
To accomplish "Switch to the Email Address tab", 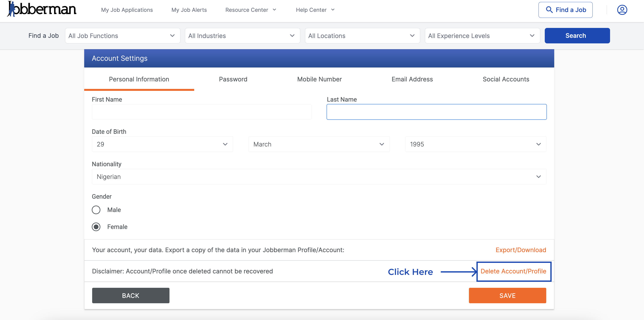I will pos(412,79).
